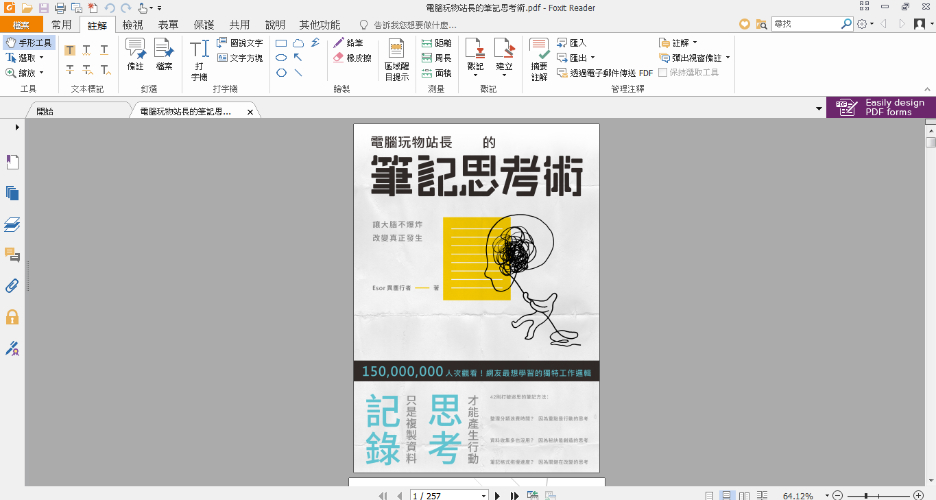Pick the Rectangle drawing tool
Image resolution: width=936 pixels, height=500 pixels.
281,43
